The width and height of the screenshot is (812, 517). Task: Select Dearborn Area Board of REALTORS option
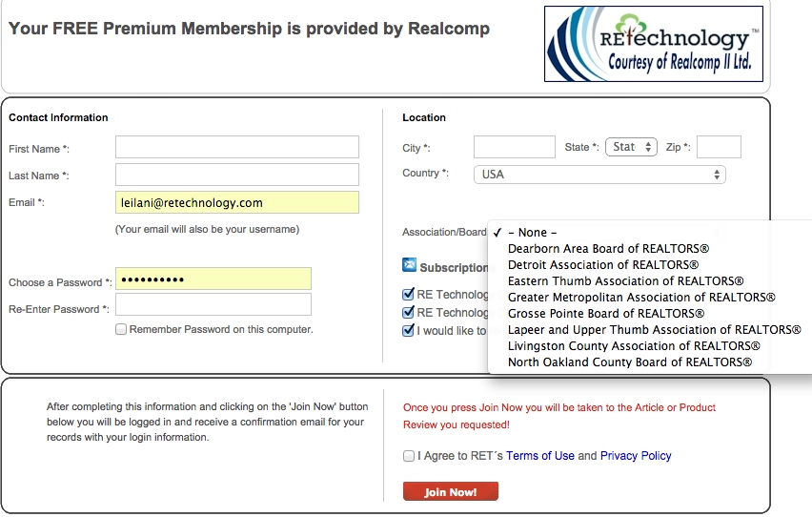click(608, 248)
